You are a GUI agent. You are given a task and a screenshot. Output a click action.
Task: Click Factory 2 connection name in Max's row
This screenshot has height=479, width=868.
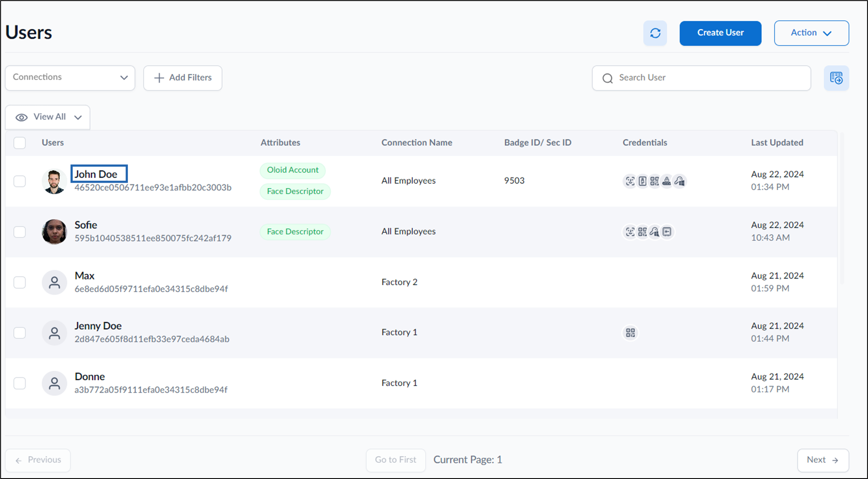[x=399, y=282]
